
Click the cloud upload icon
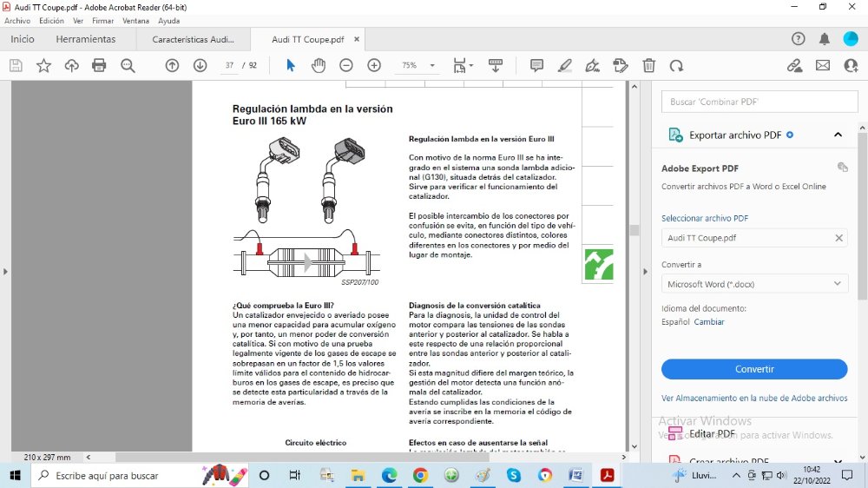tap(71, 65)
